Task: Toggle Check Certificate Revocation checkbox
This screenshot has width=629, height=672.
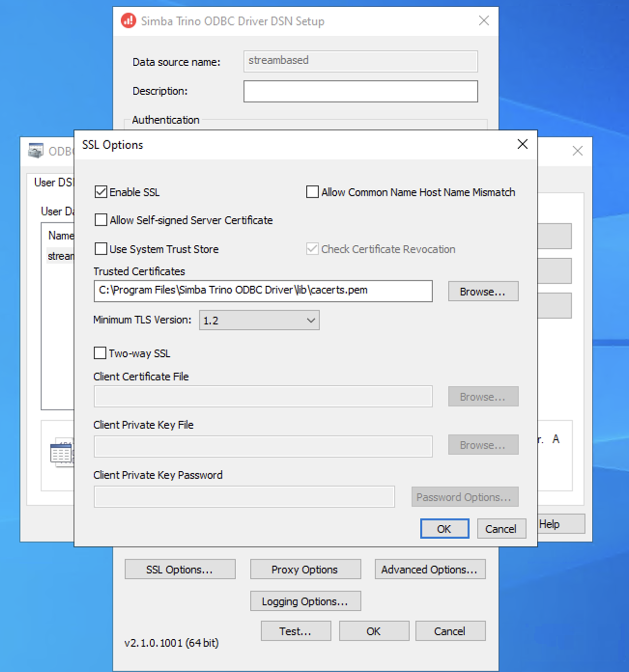Action: [312, 249]
